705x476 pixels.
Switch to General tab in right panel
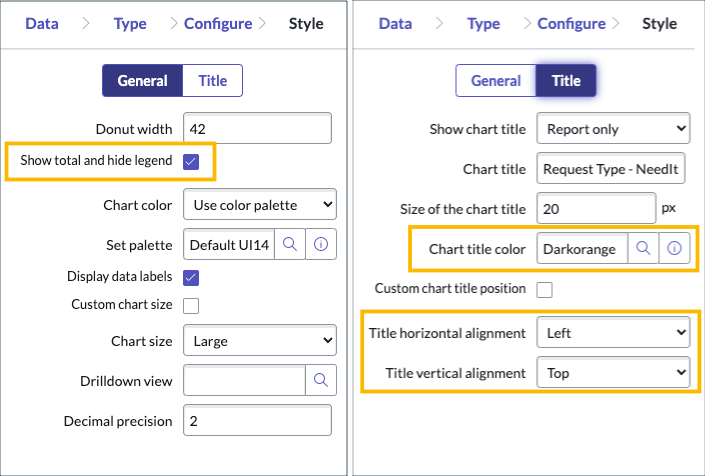click(496, 81)
